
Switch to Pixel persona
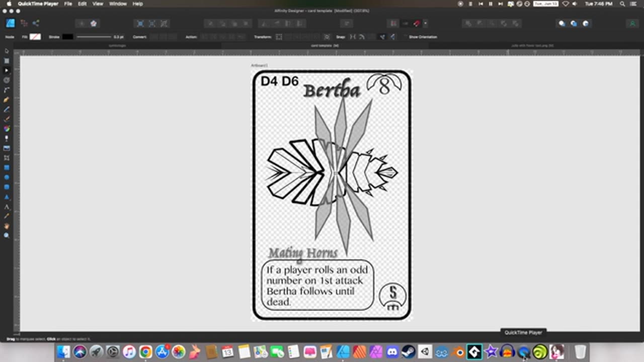(24, 23)
